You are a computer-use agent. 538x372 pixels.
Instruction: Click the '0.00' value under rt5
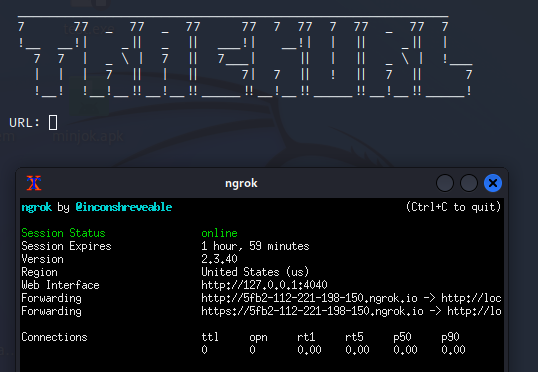tap(357, 350)
